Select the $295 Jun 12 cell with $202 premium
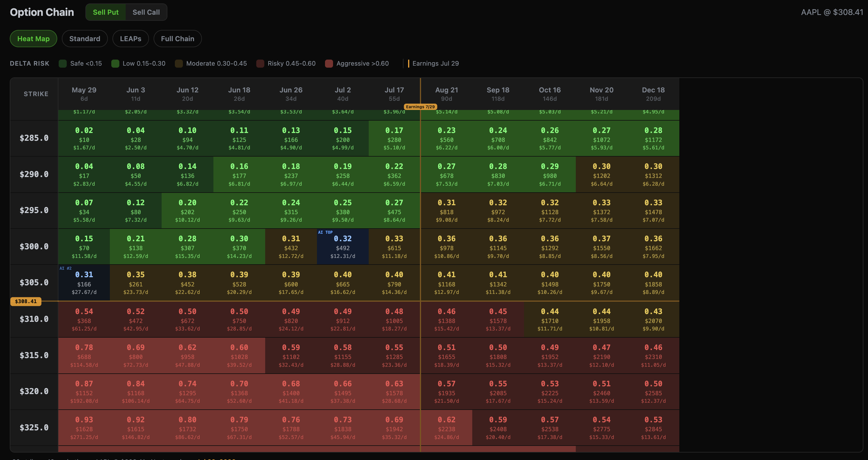The height and width of the screenshot is (460, 868). coord(187,211)
